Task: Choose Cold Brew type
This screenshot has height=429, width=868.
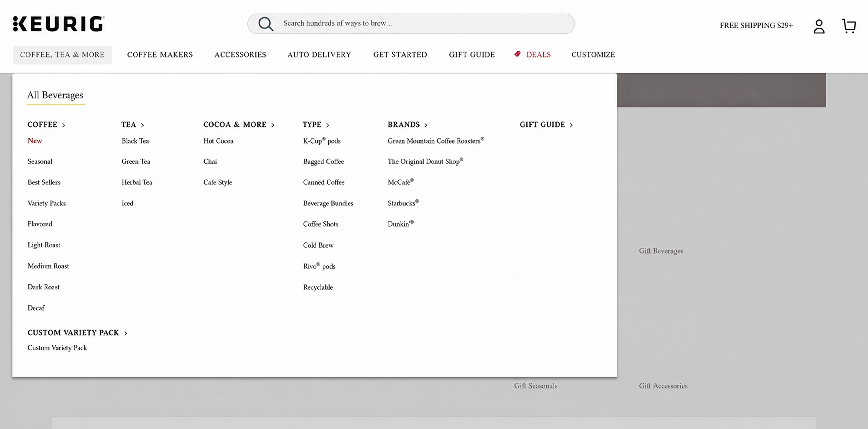Action: 318,245
